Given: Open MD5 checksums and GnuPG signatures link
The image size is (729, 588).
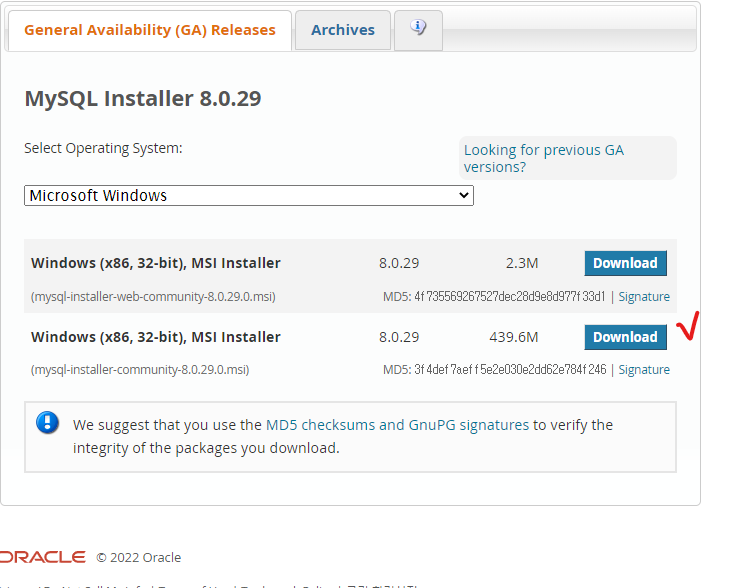Looking at the screenshot, I should coord(397,425).
